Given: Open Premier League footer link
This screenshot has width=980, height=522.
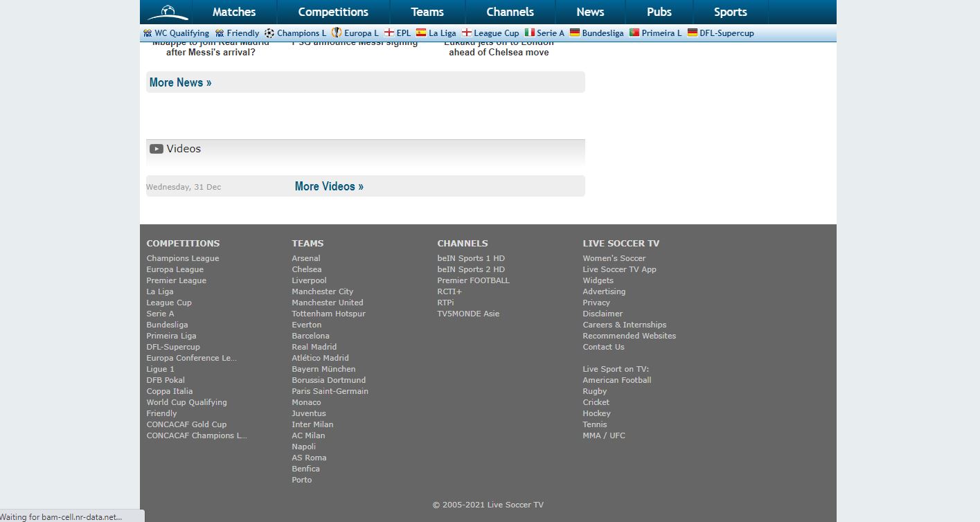Looking at the screenshot, I should coord(177,280).
